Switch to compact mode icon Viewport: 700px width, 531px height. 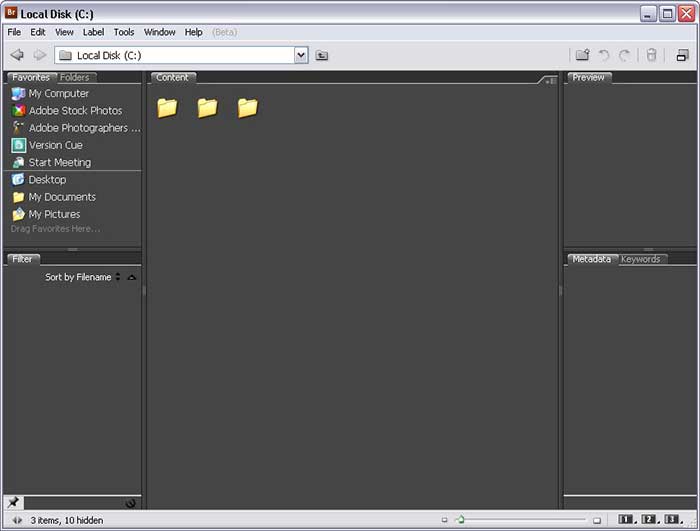point(682,55)
